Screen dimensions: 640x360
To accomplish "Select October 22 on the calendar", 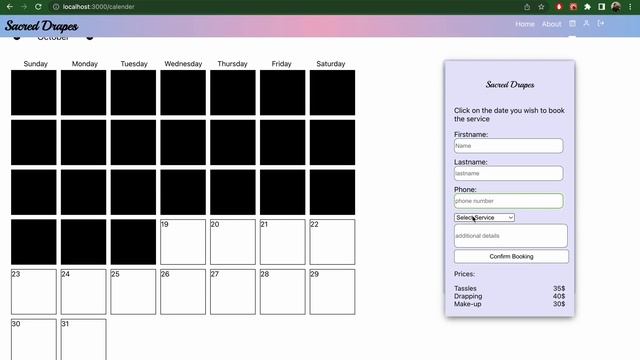I will click(332, 242).
